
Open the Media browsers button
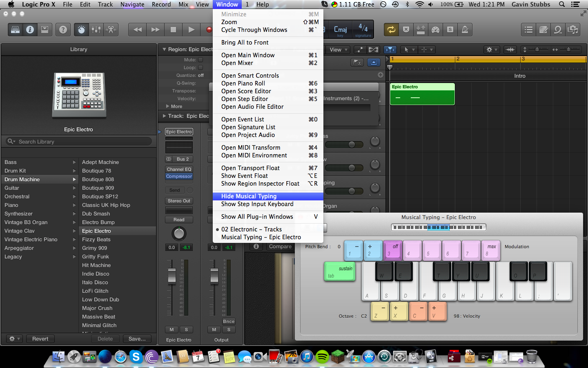pos(572,29)
